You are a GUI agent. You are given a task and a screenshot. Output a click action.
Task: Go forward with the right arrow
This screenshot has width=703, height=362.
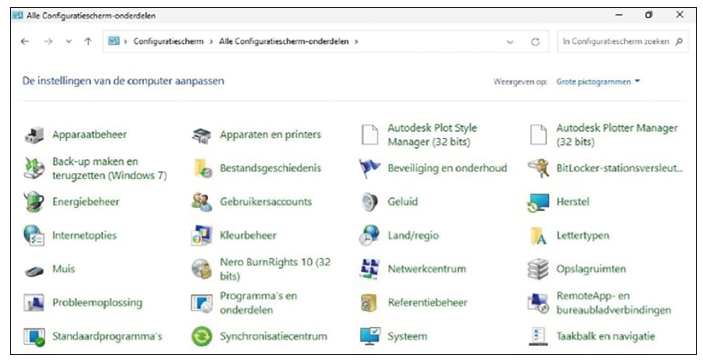pyautogui.click(x=48, y=41)
